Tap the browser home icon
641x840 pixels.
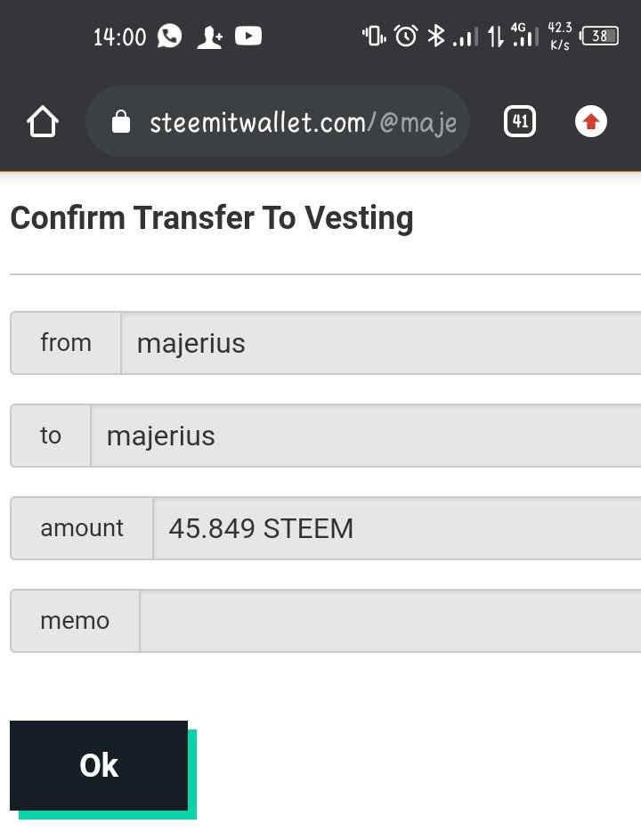click(43, 122)
